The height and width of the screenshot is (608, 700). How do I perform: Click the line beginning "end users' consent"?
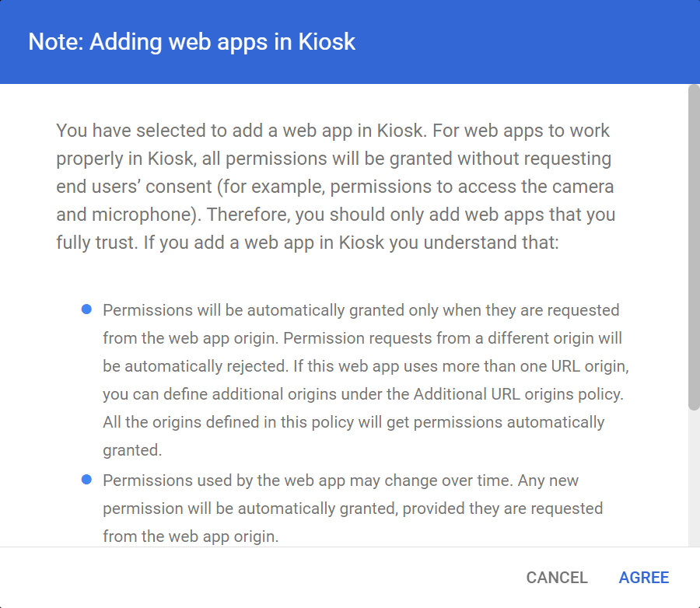click(x=334, y=187)
